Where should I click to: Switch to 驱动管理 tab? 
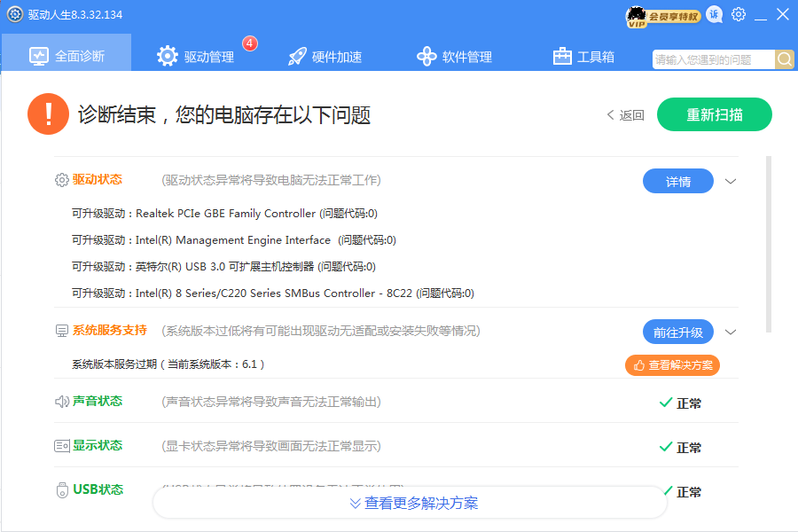(x=196, y=57)
